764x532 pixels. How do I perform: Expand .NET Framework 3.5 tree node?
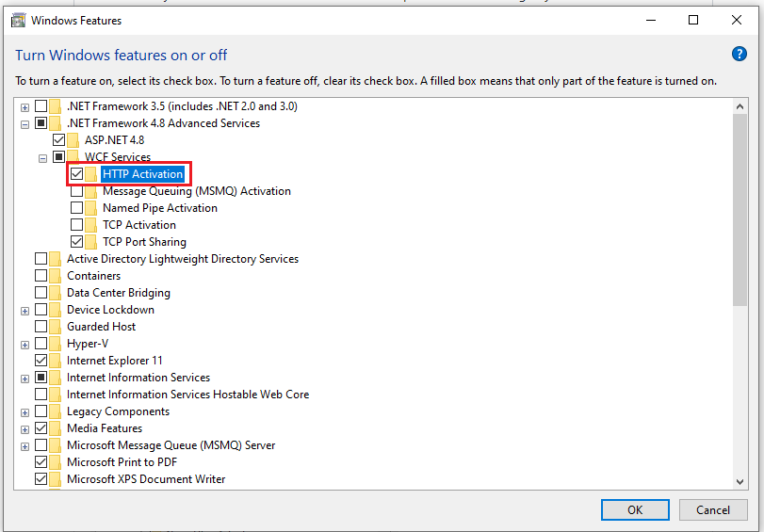[24, 107]
